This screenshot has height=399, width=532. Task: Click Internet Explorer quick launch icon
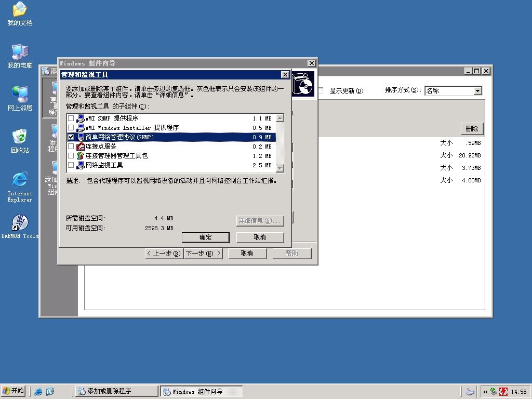point(38,392)
